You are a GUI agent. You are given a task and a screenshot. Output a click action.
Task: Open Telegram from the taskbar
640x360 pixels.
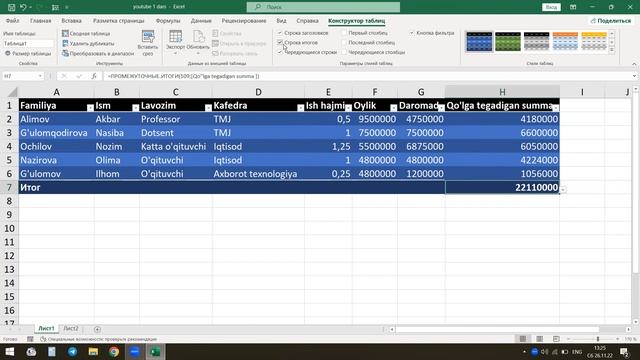(x=72, y=351)
